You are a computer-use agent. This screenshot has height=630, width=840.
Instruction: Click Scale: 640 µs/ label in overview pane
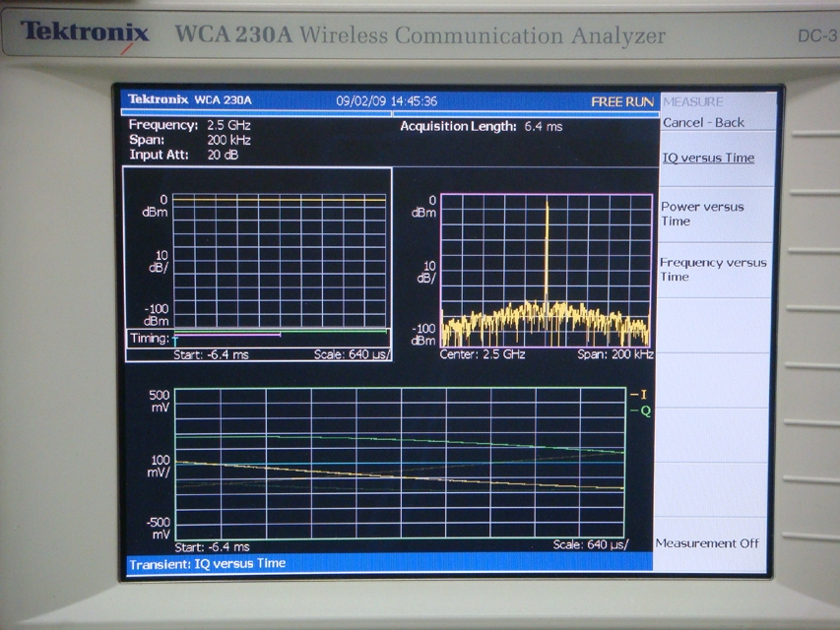(x=352, y=354)
